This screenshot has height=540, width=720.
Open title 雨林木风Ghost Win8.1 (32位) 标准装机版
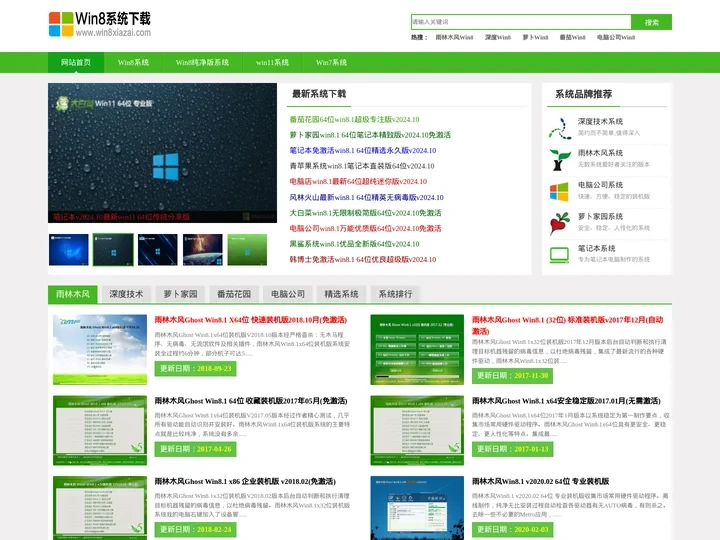568,325
